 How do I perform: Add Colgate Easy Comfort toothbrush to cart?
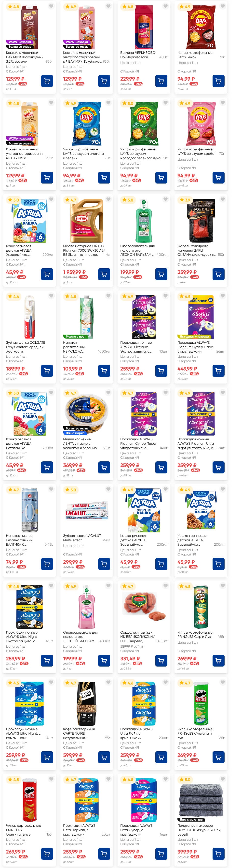click(47, 371)
